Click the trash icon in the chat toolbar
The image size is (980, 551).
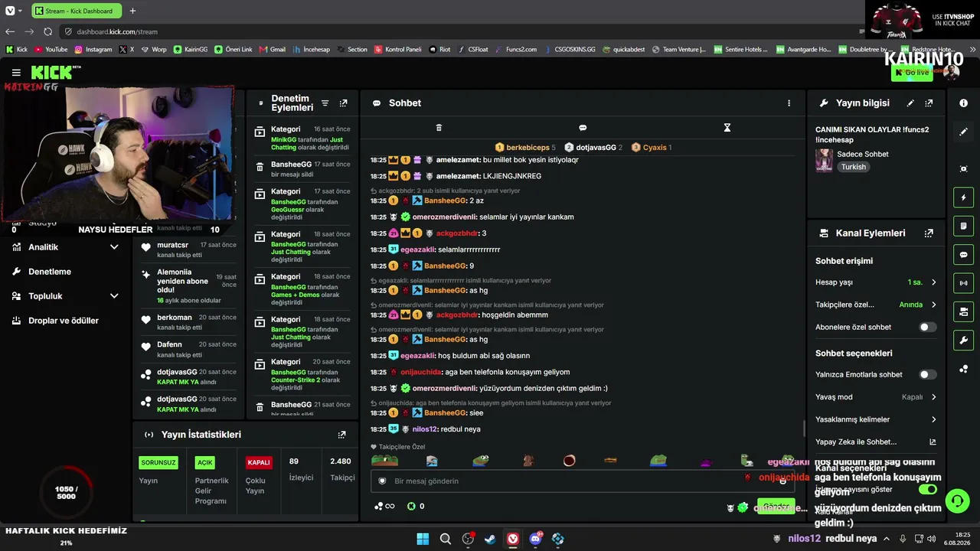(439, 128)
